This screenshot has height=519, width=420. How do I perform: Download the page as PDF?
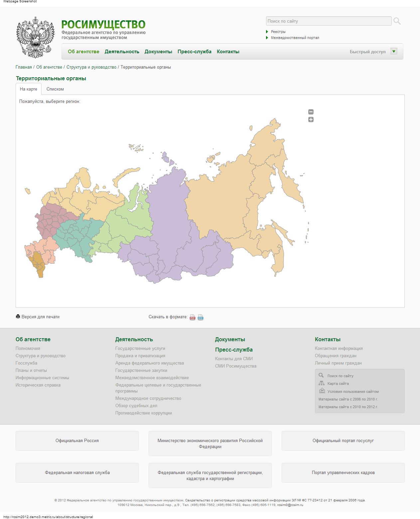pyautogui.click(x=193, y=317)
